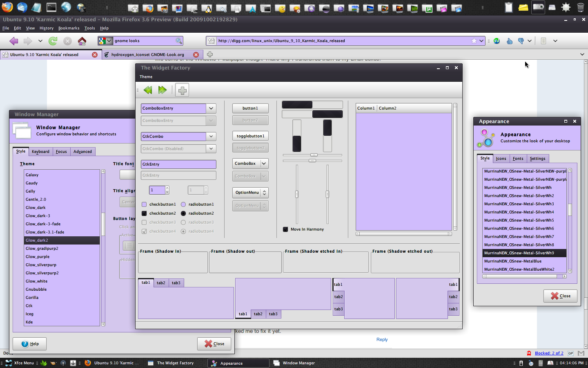Screen dimensions: 588x368
Task: Click the Window Manager taskbar entry
Action: [x=299, y=363]
